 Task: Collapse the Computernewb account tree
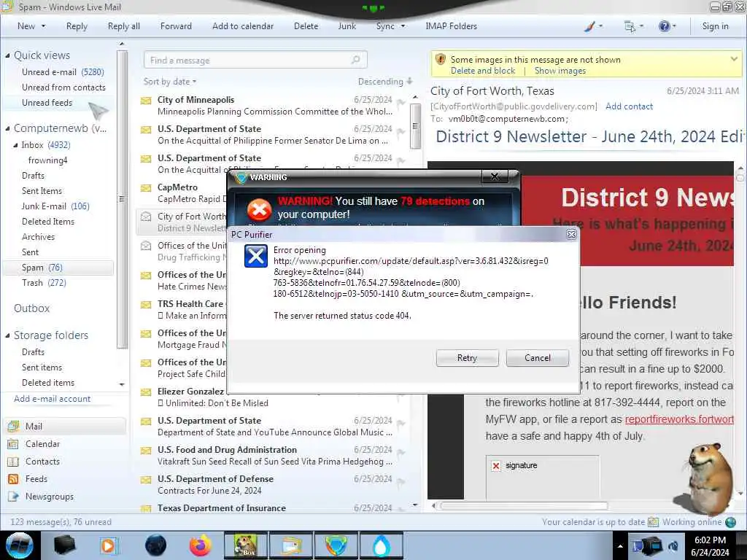point(7,128)
